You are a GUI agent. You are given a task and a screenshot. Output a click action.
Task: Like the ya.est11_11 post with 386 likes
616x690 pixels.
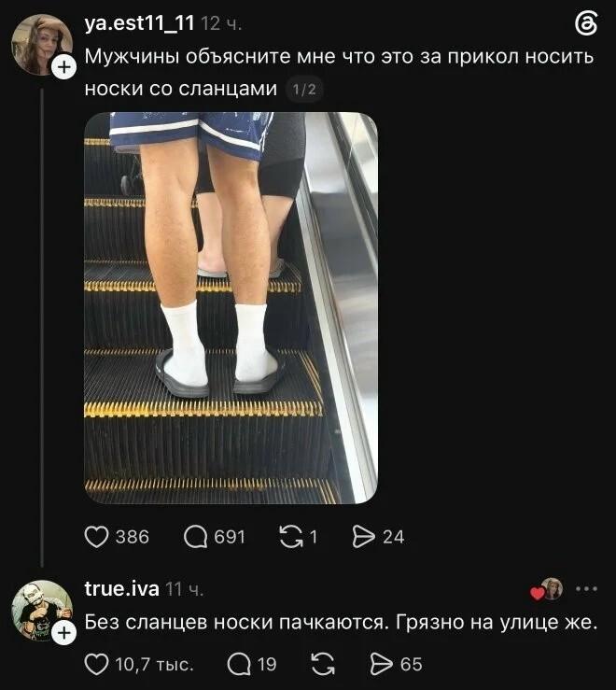coord(96,537)
